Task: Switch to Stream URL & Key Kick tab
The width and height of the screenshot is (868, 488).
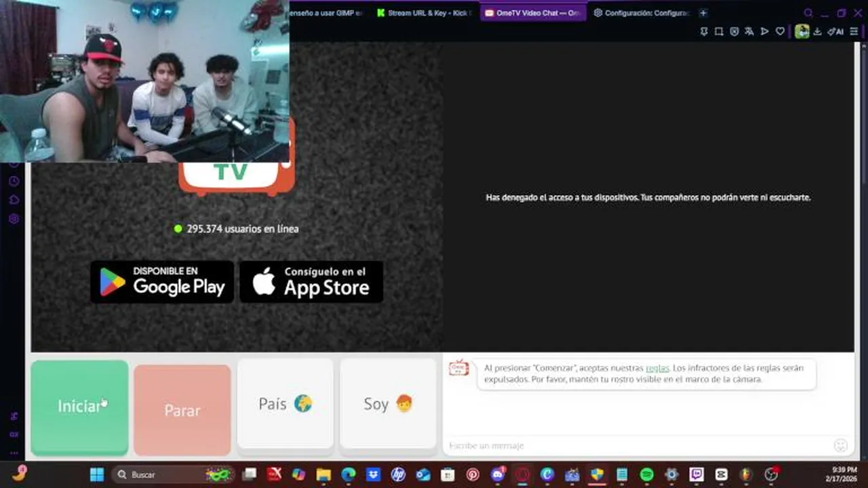Action: pyautogui.click(x=424, y=13)
